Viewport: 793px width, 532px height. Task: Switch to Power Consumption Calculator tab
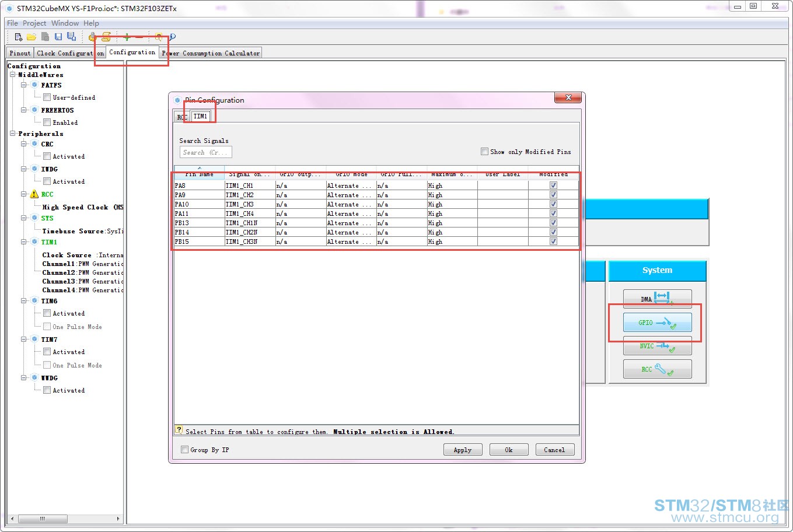pos(211,53)
